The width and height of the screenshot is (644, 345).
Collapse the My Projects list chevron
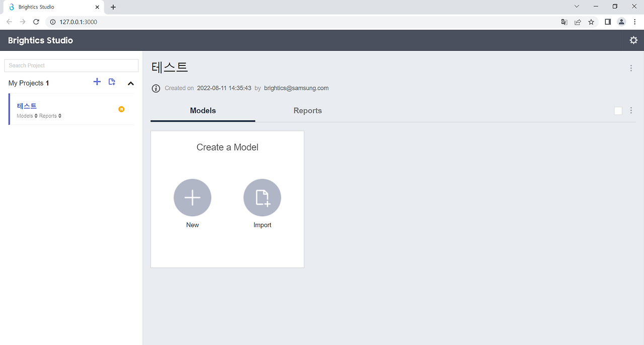130,83
